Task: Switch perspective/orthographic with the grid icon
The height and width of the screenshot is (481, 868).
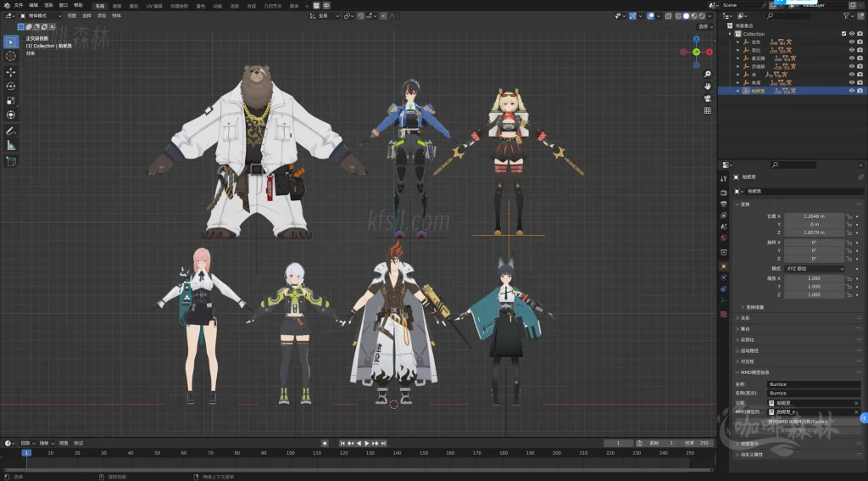Action: point(708,110)
